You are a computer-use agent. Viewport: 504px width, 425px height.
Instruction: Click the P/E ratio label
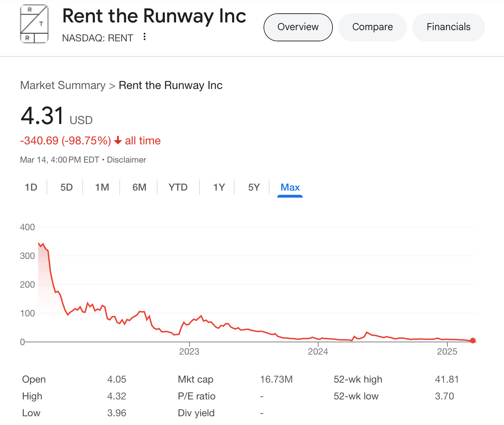tap(197, 396)
